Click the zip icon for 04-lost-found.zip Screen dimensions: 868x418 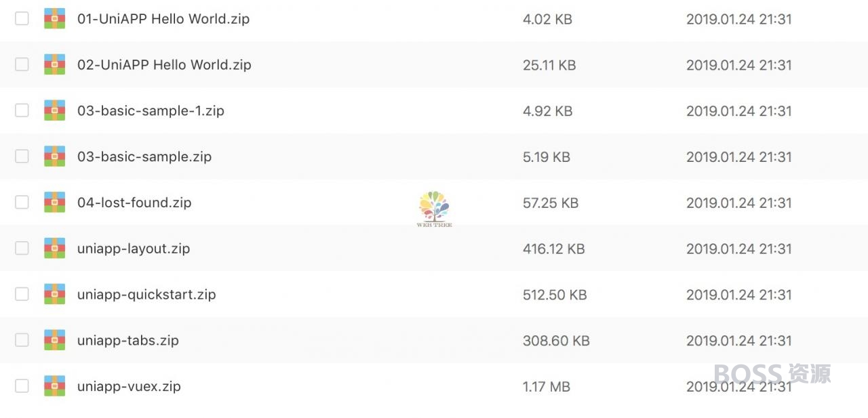pos(54,202)
